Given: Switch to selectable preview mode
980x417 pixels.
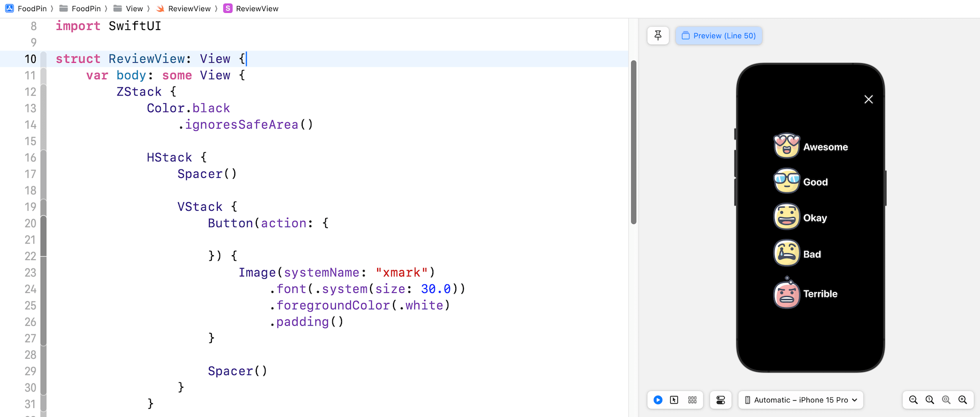Looking at the screenshot, I should 674,400.
